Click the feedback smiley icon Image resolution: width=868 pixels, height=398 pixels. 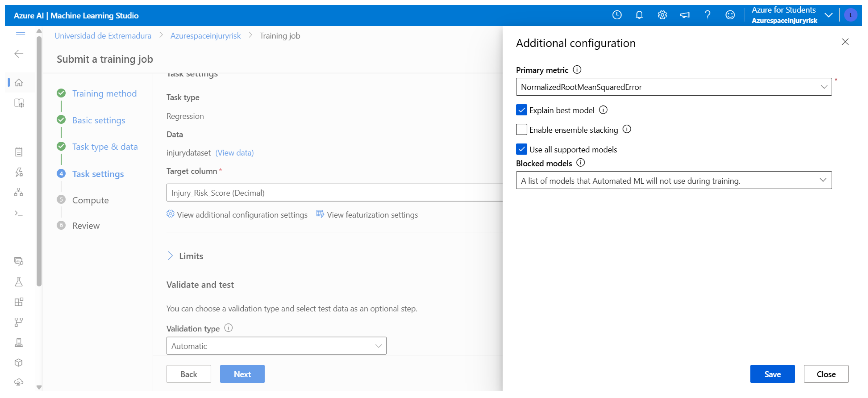[730, 15]
